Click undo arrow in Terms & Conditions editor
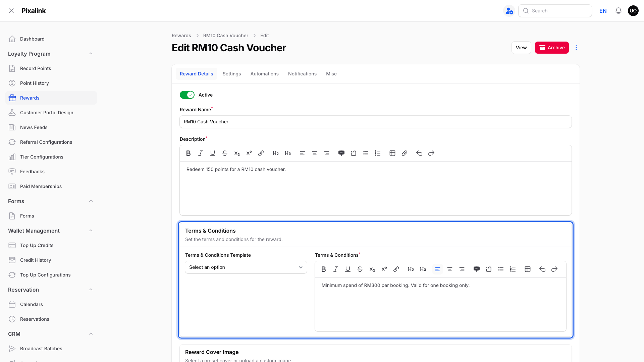Image resolution: width=644 pixels, height=362 pixels. pos(542,269)
